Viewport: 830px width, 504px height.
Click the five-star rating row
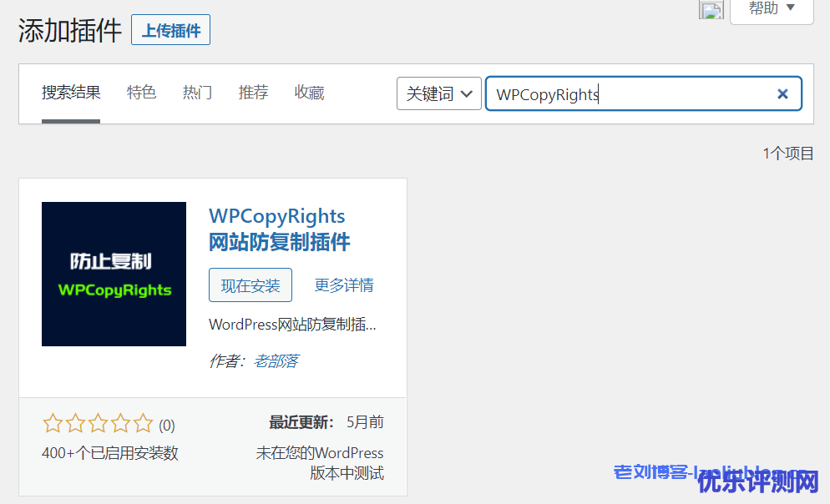click(x=98, y=424)
